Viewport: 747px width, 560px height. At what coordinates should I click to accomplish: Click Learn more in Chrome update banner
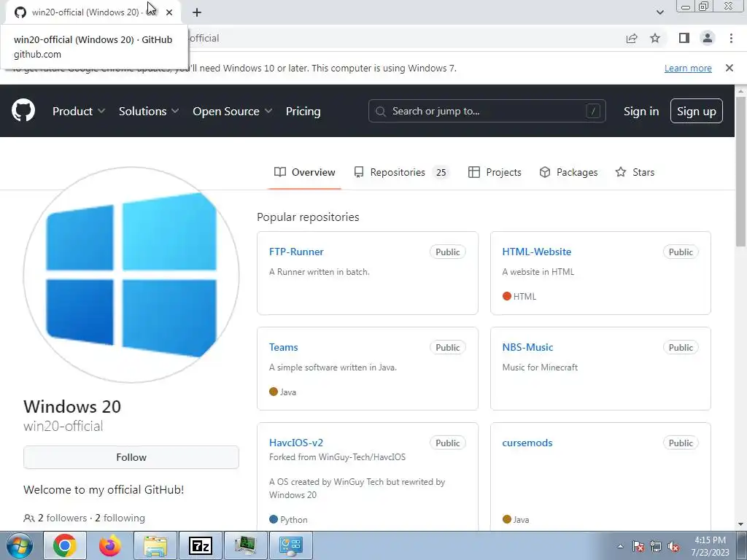688,68
